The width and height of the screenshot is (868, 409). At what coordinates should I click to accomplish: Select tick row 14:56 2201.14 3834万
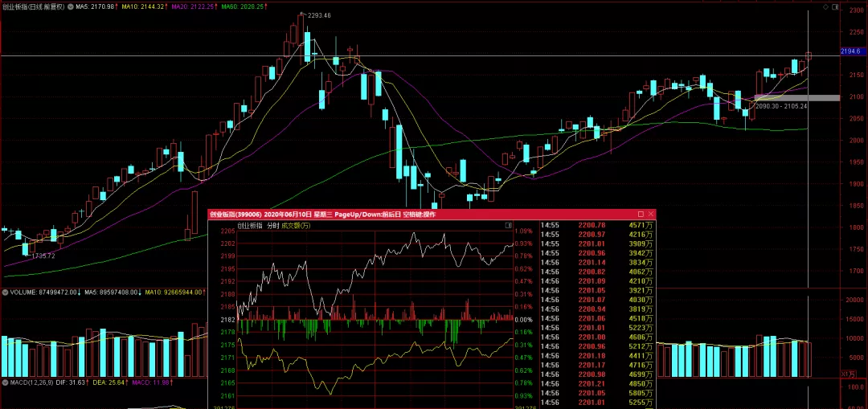(x=597, y=262)
